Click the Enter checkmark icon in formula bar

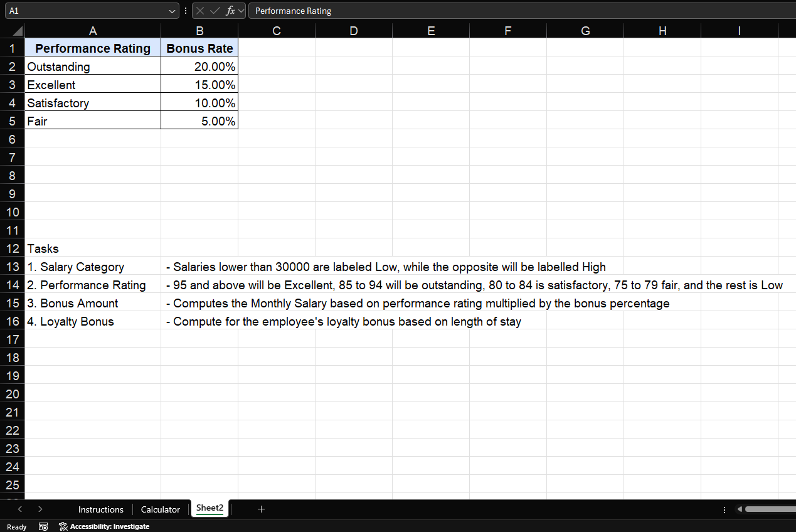215,11
